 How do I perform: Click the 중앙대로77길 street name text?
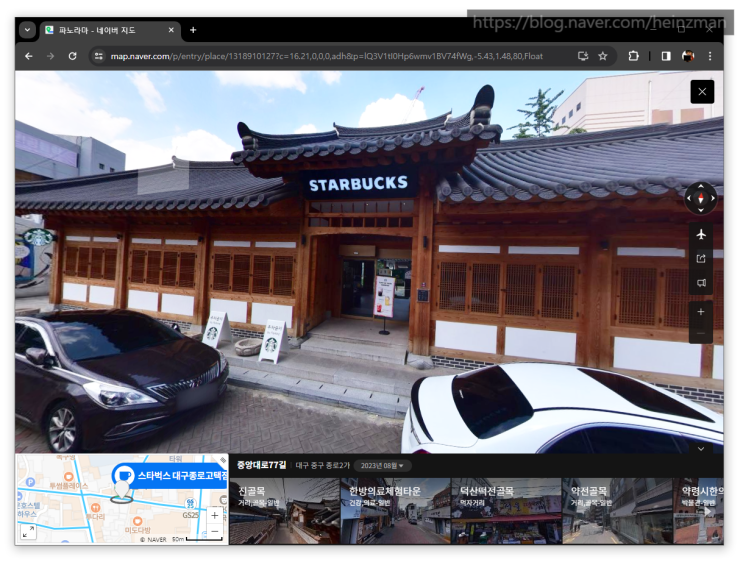[x=262, y=465]
